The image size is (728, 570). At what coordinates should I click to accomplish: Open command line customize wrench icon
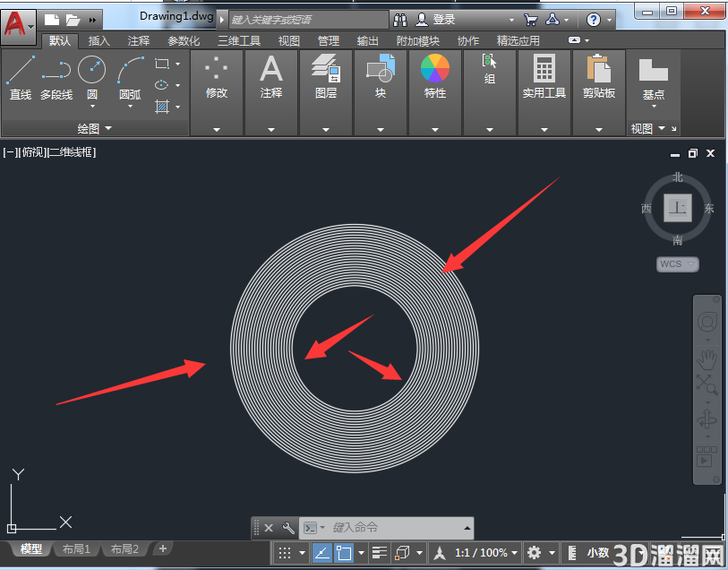tap(287, 528)
